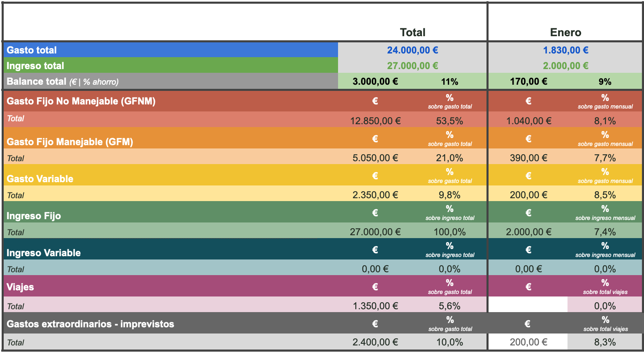Select the 12.850,00 € GFNM total cell
Image resolution: width=644 pixels, height=352 pixels.
click(x=375, y=121)
